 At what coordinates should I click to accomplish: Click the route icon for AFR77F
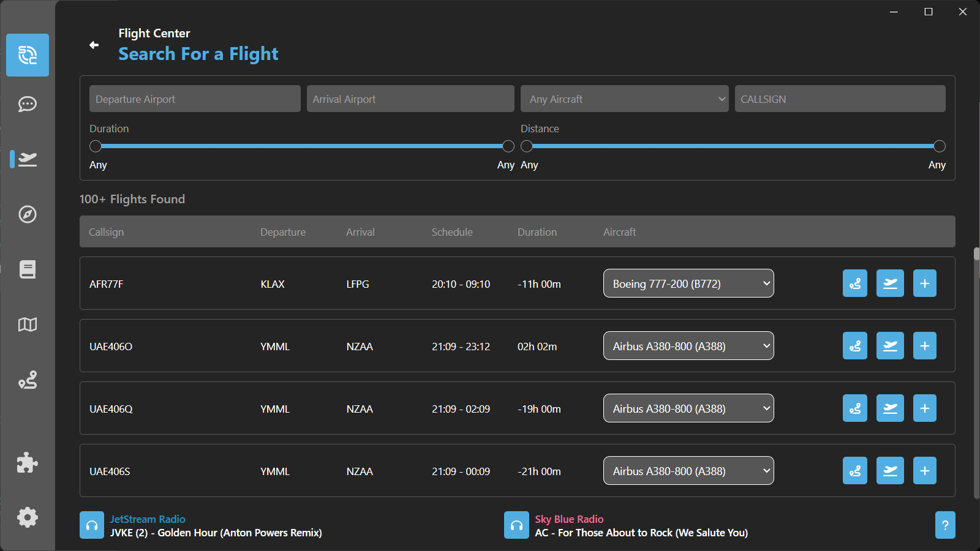tap(854, 283)
